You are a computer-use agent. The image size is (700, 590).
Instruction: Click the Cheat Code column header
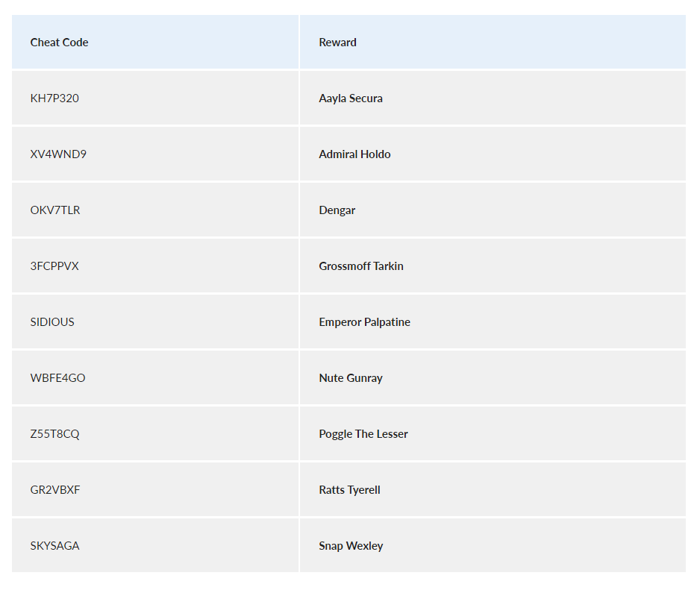click(59, 43)
